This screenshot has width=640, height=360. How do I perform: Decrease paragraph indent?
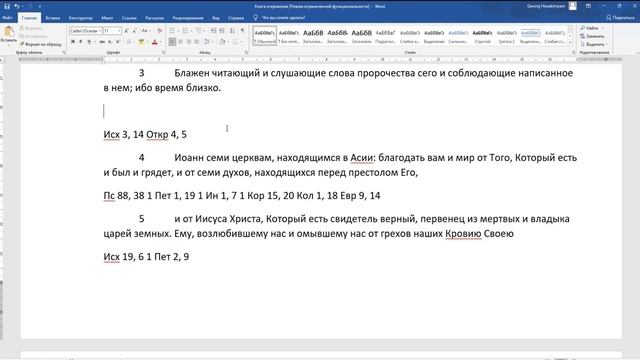(x=213, y=31)
